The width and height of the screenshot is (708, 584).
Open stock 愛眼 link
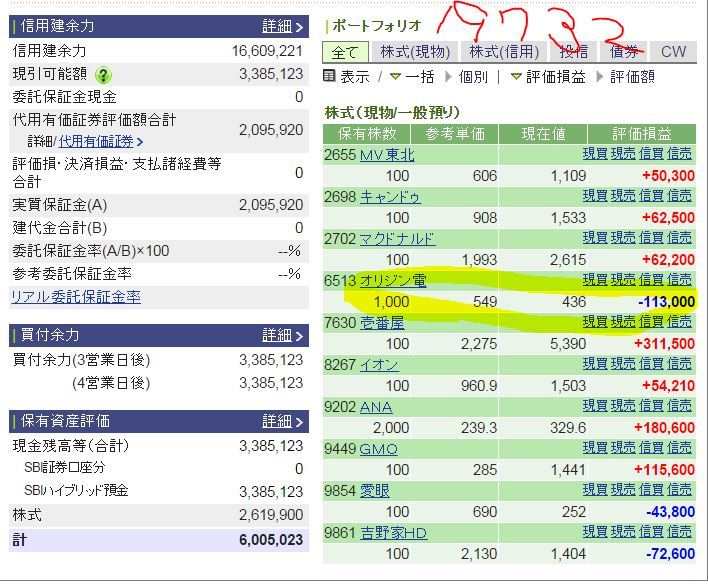tap(375, 491)
